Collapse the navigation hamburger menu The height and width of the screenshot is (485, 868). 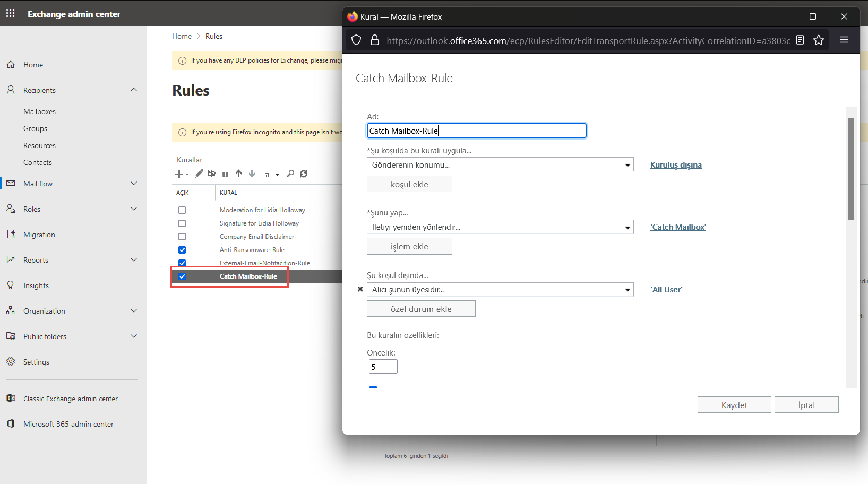tap(11, 39)
